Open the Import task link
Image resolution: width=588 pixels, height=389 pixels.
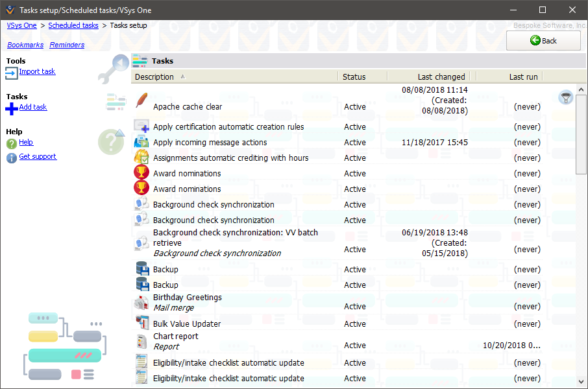point(37,71)
